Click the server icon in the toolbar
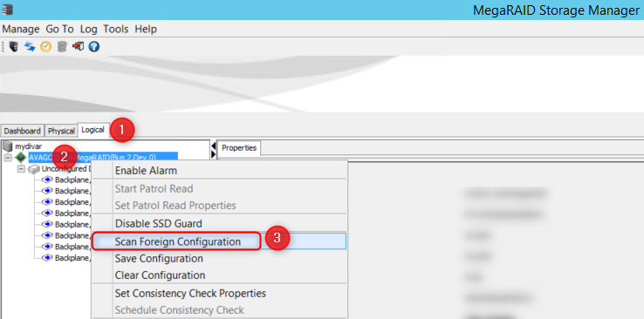This screenshot has height=319, width=644. point(14,47)
